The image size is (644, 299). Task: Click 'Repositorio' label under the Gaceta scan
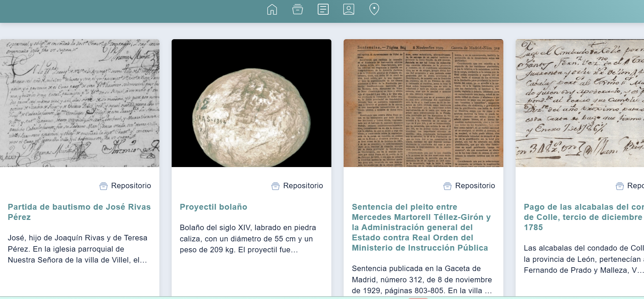coord(475,186)
